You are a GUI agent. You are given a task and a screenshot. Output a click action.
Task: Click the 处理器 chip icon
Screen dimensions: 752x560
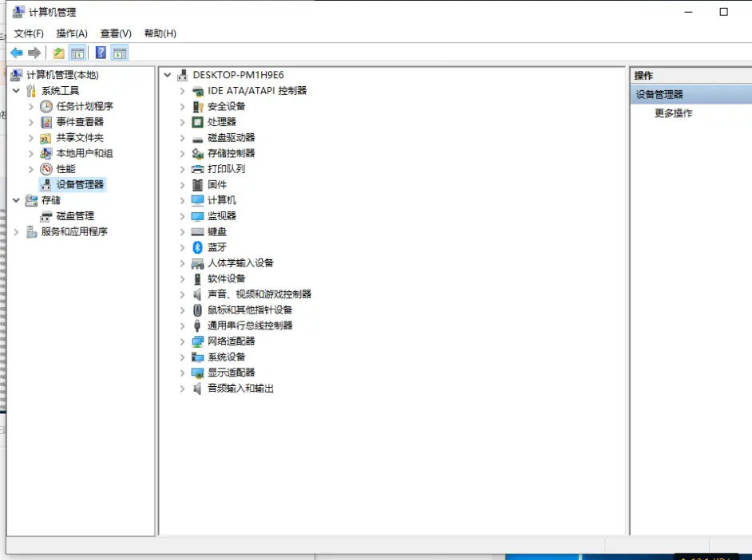pyautogui.click(x=198, y=122)
